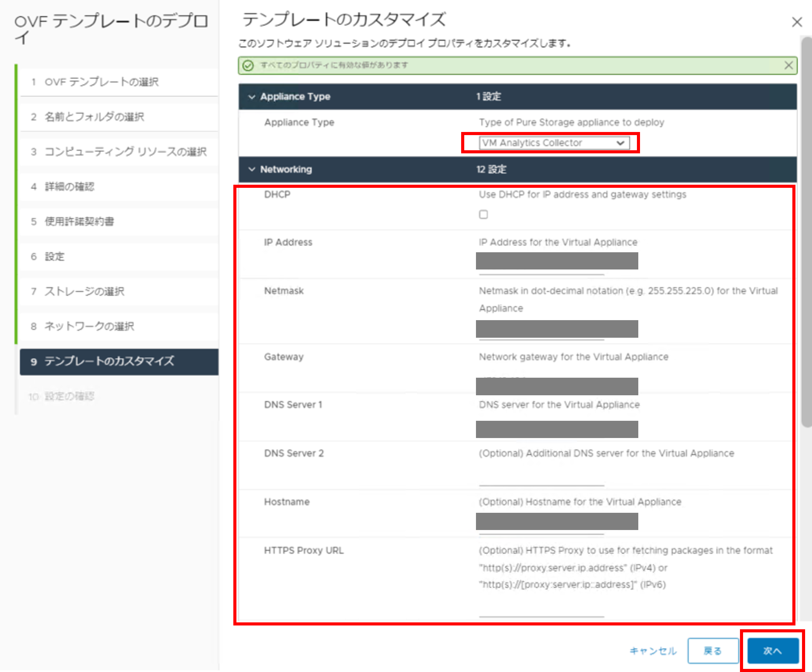Click the キャンセル (Cancel) link
The width and height of the screenshot is (812, 672).
[x=653, y=651]
